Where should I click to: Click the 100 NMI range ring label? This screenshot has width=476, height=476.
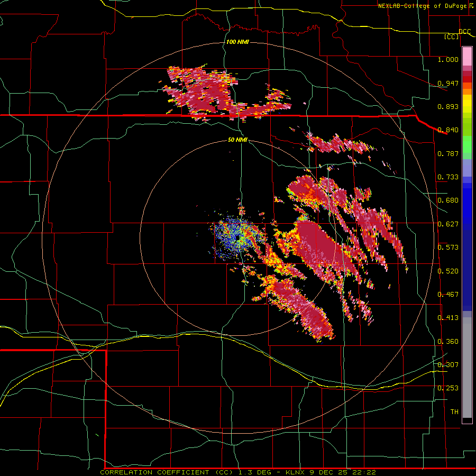coord(237,42)
